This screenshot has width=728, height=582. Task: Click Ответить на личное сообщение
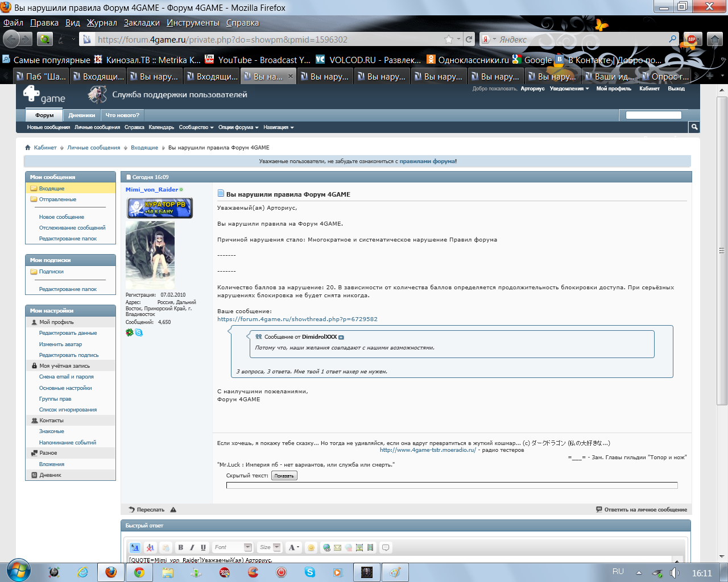point(642,510)
